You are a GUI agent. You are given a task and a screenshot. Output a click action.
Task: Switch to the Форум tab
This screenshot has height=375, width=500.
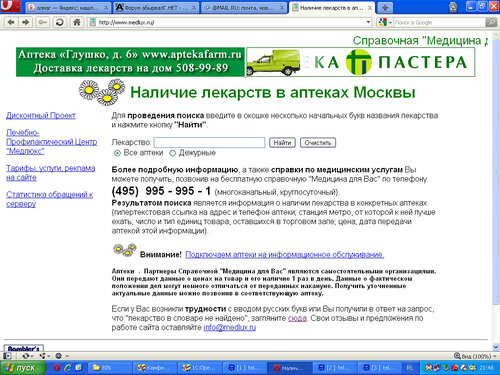(156, 8)
